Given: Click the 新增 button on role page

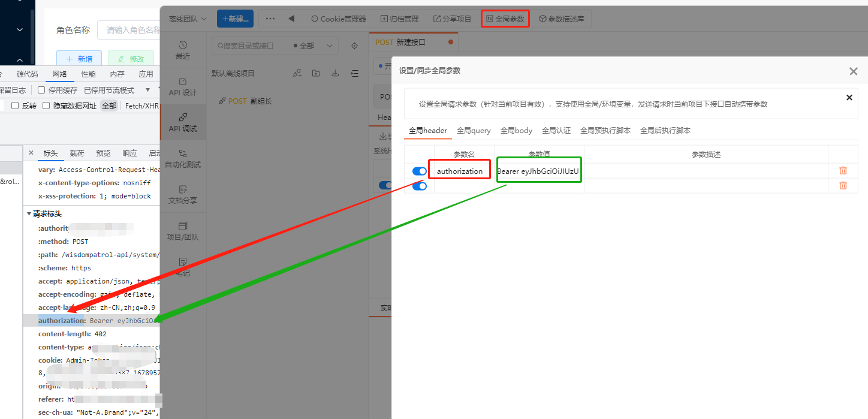Looking at the screenshot, I should (x=79, y=59).
